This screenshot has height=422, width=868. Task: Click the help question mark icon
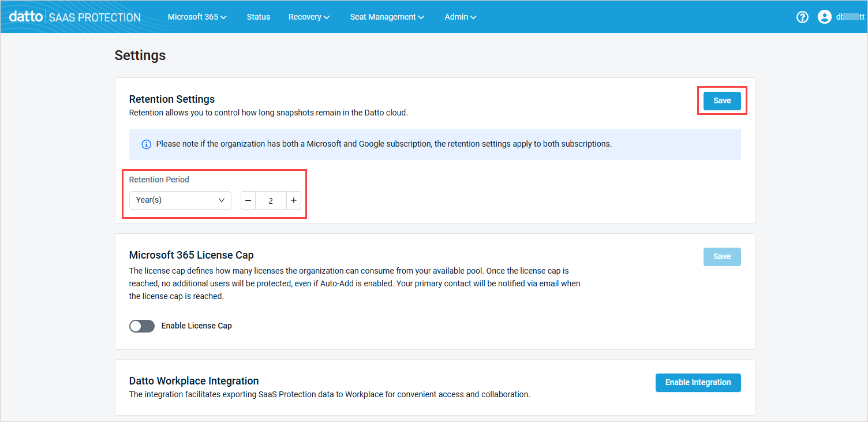click(x=802, y=17)
